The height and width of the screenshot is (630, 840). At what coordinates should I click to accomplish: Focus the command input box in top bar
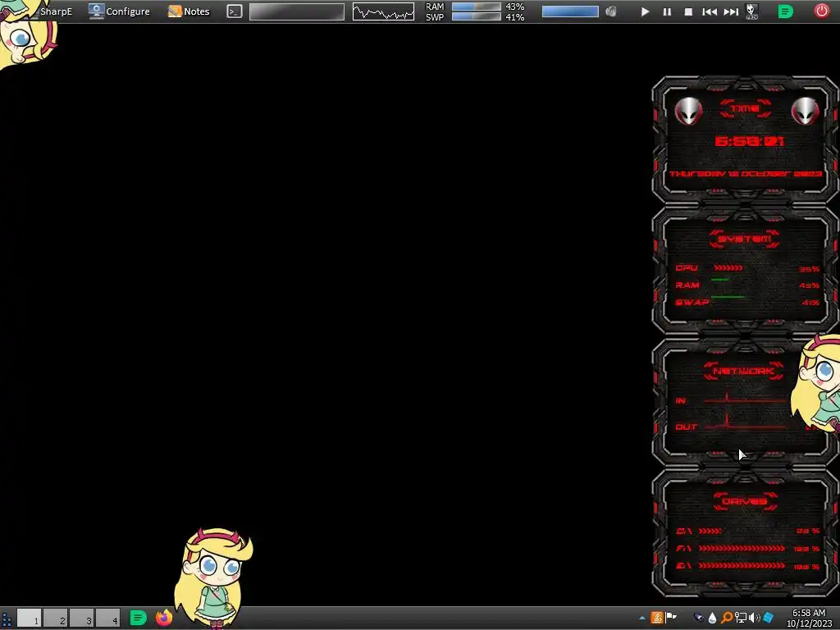tap(297, 11)
